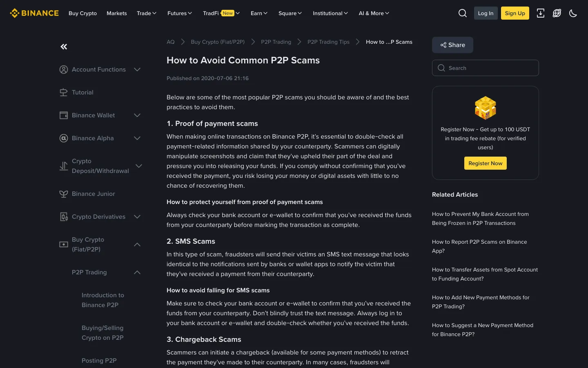This screenshot has width=588, height=368.
Task: Open the Binance logo home link
Action: pyautogui.click(x=34, y=13)
